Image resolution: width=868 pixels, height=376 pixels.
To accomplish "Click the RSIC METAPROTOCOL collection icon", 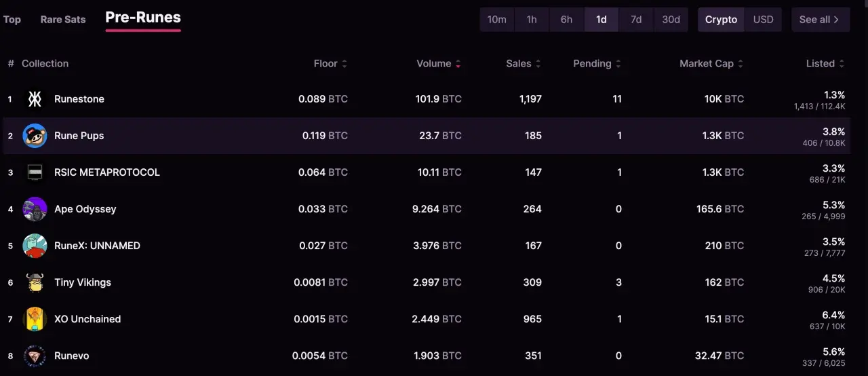I will (35, 172).
